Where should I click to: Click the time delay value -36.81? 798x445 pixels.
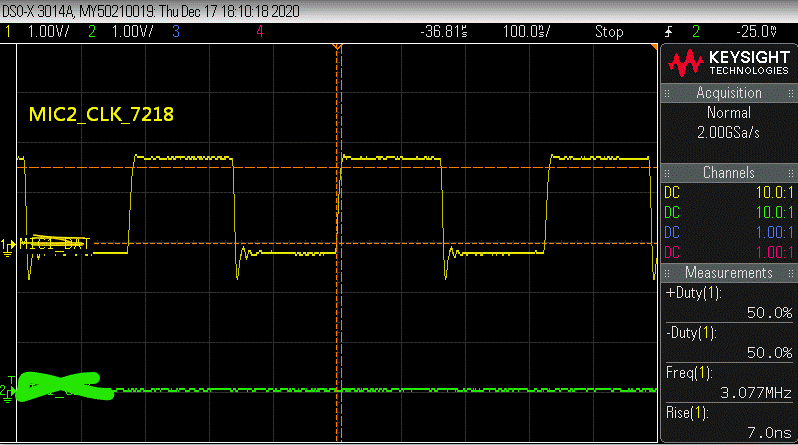point(444,32)
